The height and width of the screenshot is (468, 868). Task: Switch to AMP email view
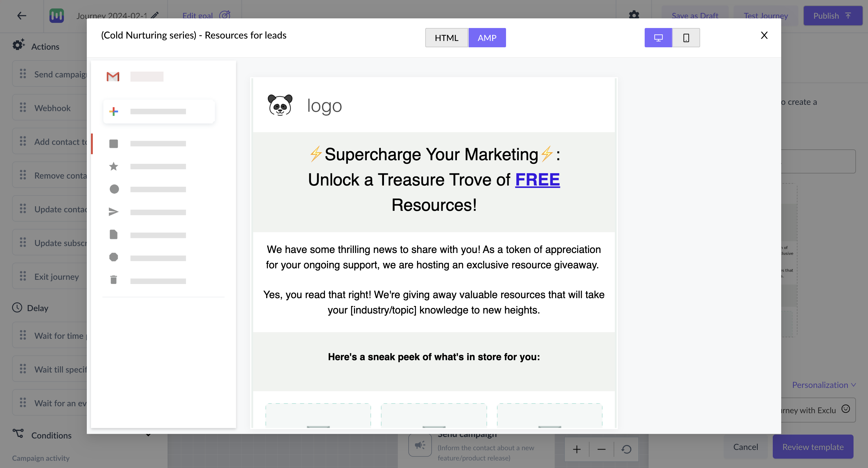(487, 37)
